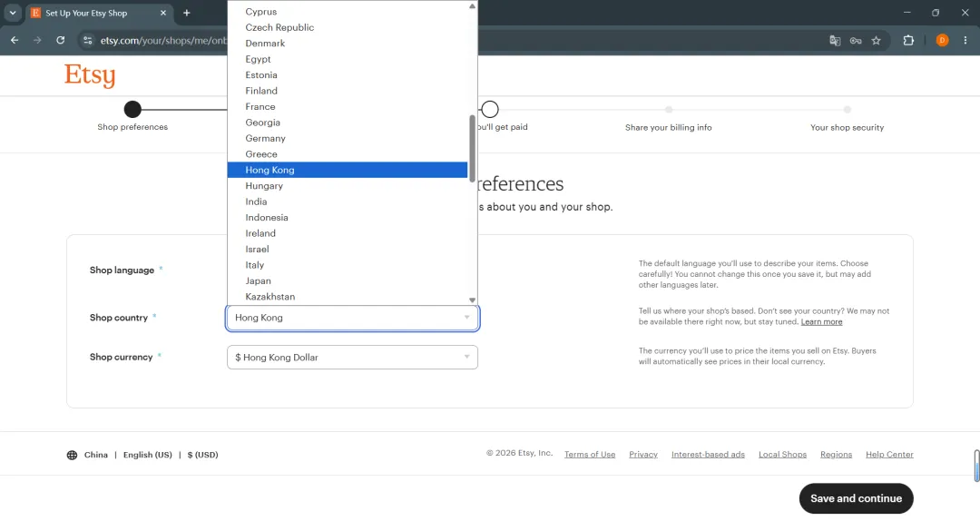The image size is (980, 521).
Task: Collapse the Shop country Hong Kong dropdown
Action: coord(352,318)
